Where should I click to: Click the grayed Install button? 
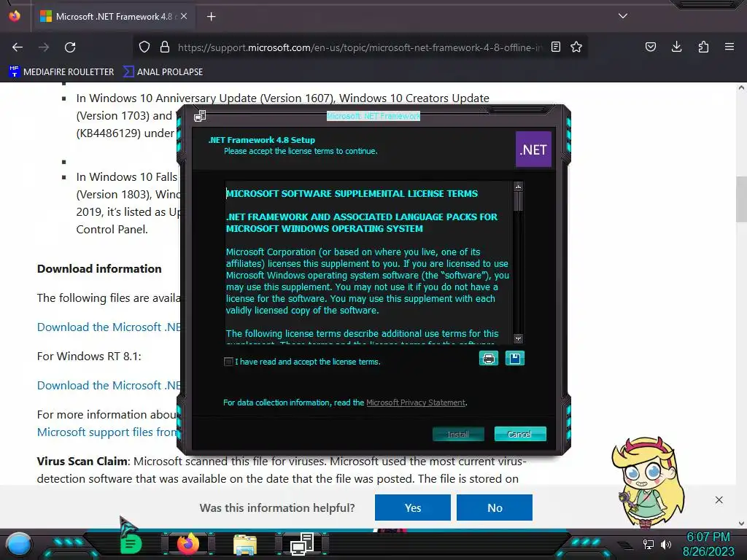click(x=458, y=435)
